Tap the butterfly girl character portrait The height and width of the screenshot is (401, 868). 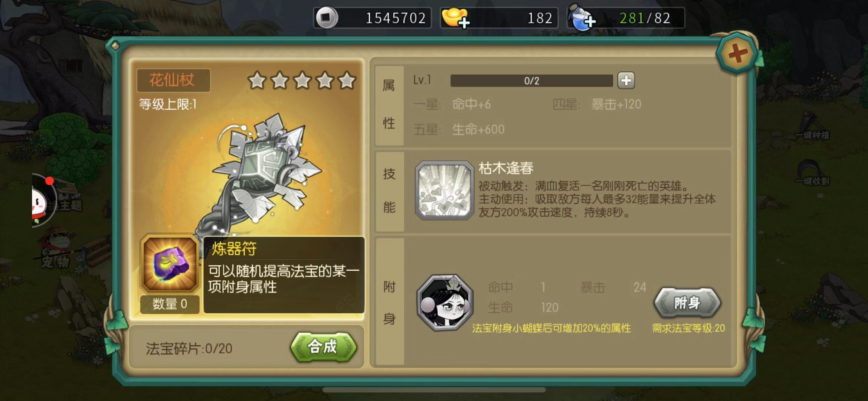point(445,303)
